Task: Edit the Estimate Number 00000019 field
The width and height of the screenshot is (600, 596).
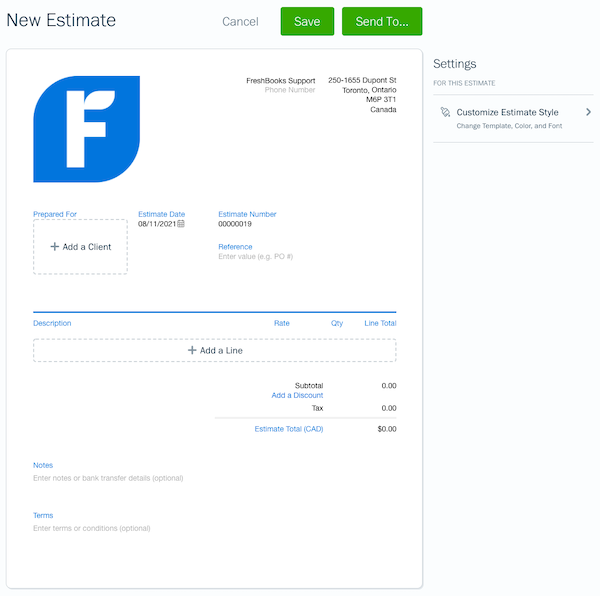Action: pyautogui.click(x=235, y=224)
